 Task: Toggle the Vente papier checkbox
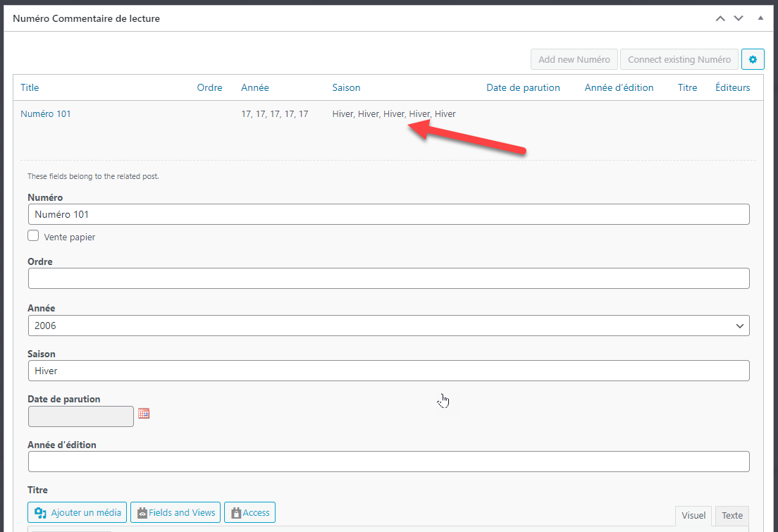pos(33,236)
